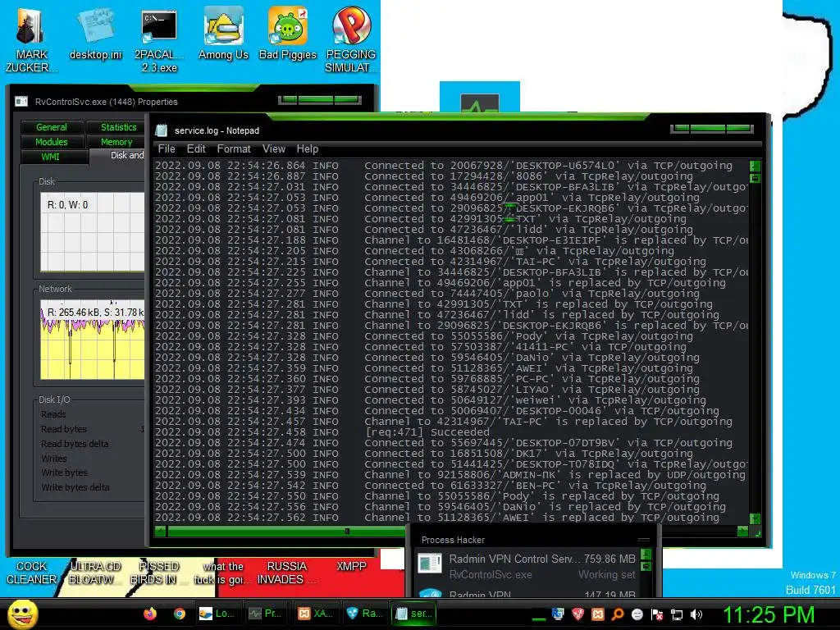
Task: Click the Radmin VPN process entry icon
Action: click(x=430, y=594)
